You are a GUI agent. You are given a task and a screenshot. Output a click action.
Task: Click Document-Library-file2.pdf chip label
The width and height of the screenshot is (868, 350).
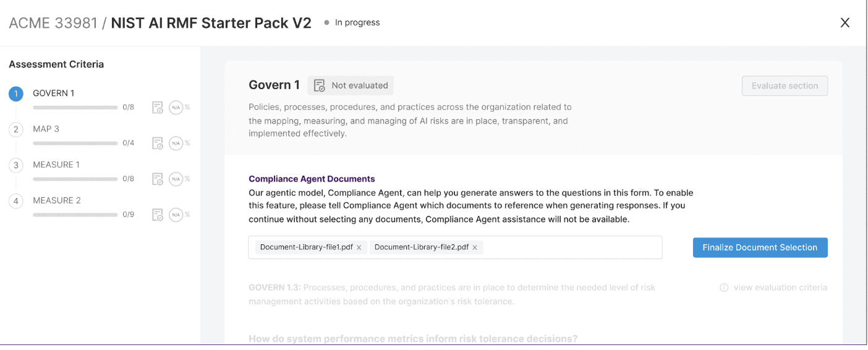(422, 247)
